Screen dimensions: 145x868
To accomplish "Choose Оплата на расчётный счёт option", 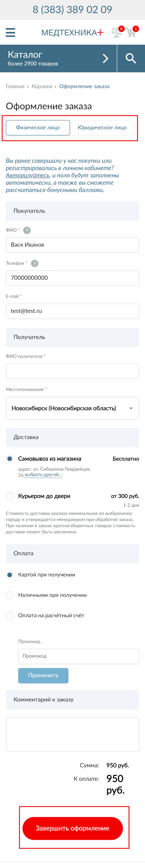I will click(x=10, y=615).
